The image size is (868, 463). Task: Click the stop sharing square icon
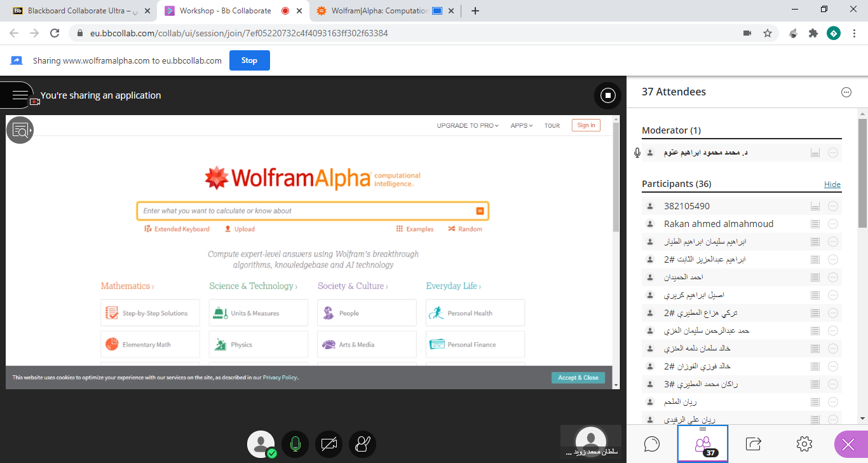coord(607,95)
